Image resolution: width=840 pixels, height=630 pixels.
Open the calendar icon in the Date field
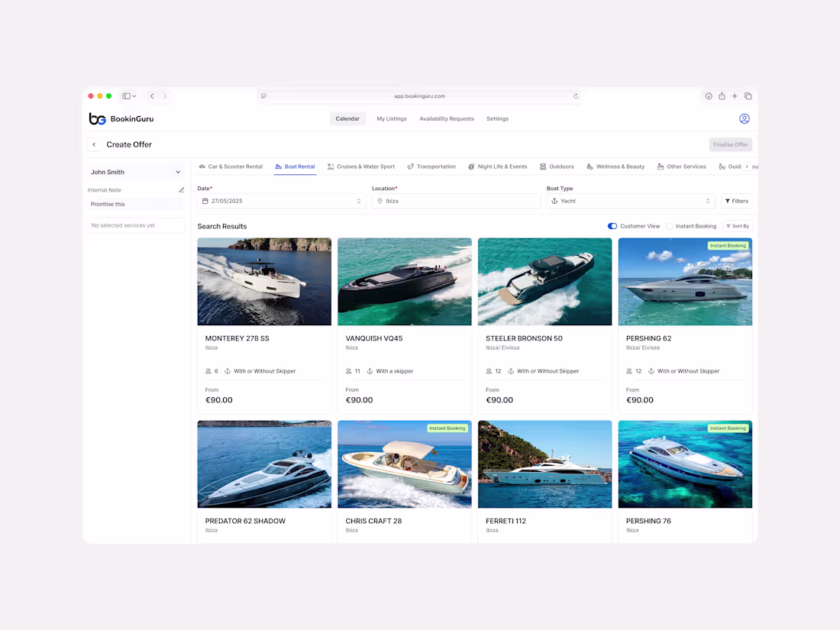(x=205, y=201)
